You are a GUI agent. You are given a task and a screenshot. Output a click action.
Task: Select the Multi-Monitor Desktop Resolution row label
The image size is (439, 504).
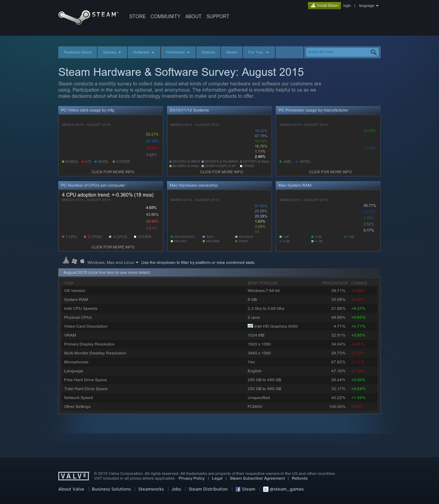tap(95, 353)
